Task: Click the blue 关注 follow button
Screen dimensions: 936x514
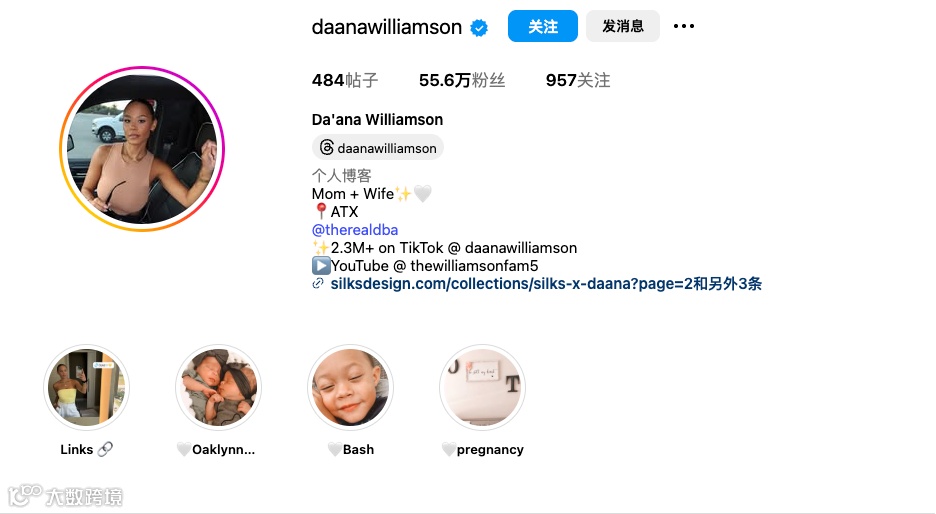Action: 543,26
